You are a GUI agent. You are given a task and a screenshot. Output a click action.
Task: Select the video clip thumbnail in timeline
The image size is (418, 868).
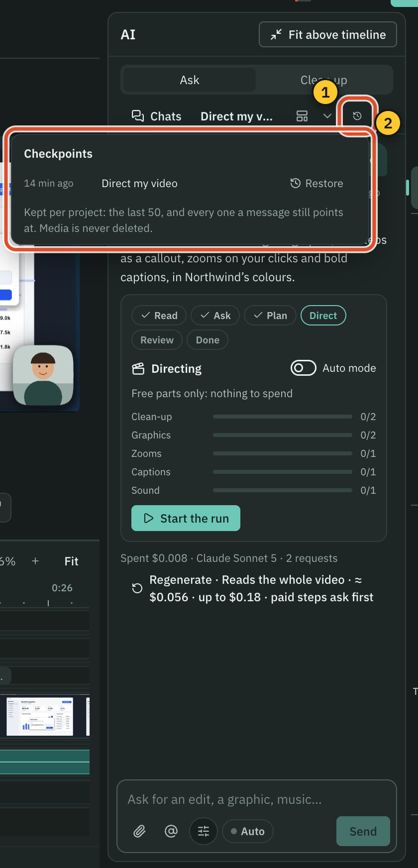coord(40,716)
